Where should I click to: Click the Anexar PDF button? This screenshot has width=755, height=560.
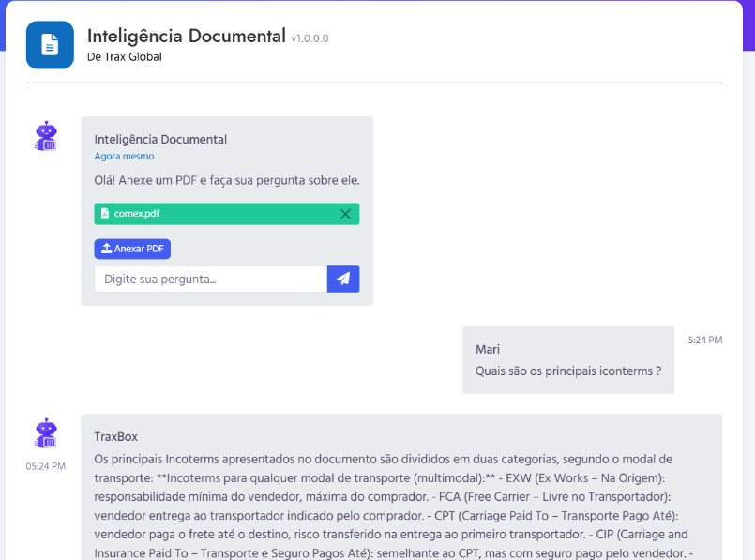(132, 249)
